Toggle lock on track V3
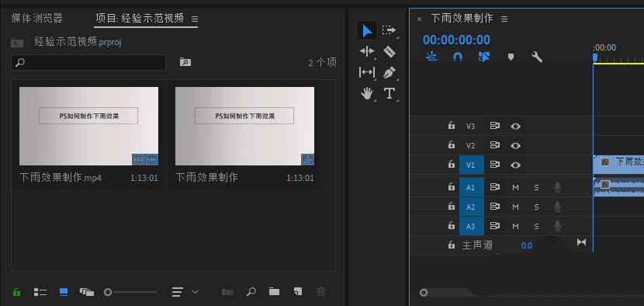Viewport: 644px width, 306px height. [452, 126]
